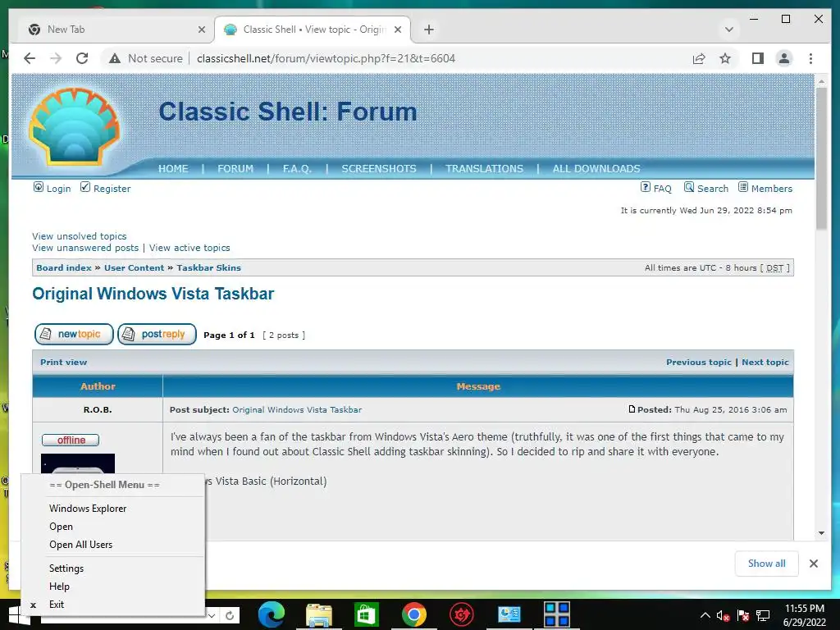Click the taskbar refresh arrow button

[x=230, y=615]
